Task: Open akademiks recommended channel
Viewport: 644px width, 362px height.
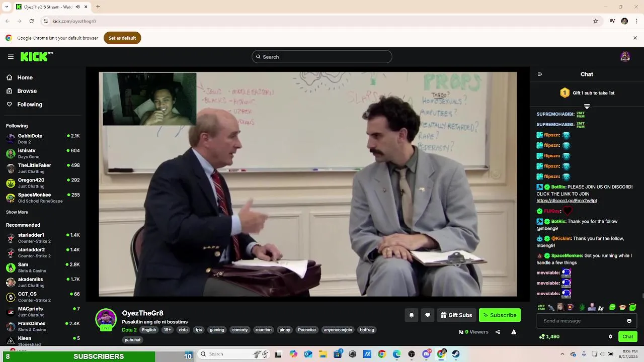Action: (x=43, y=282)
